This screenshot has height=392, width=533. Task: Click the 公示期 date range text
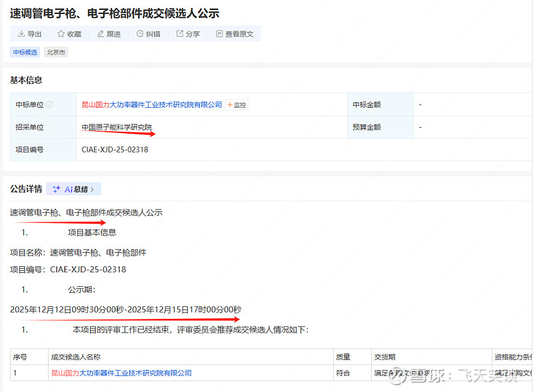click(125, 309)
